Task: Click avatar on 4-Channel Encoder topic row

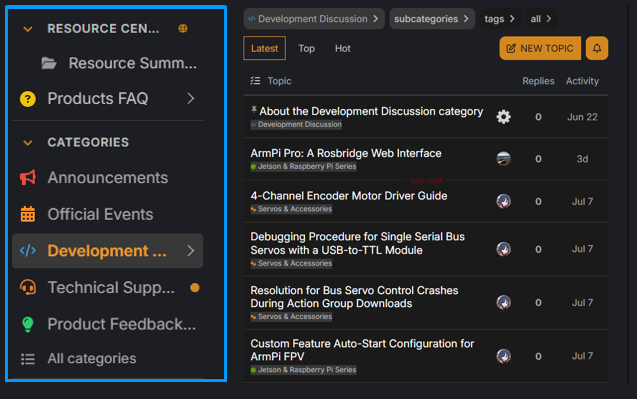Action: pos(503,201)
